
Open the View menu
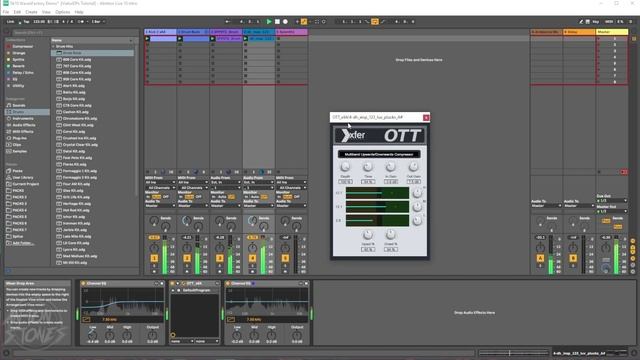46,12
